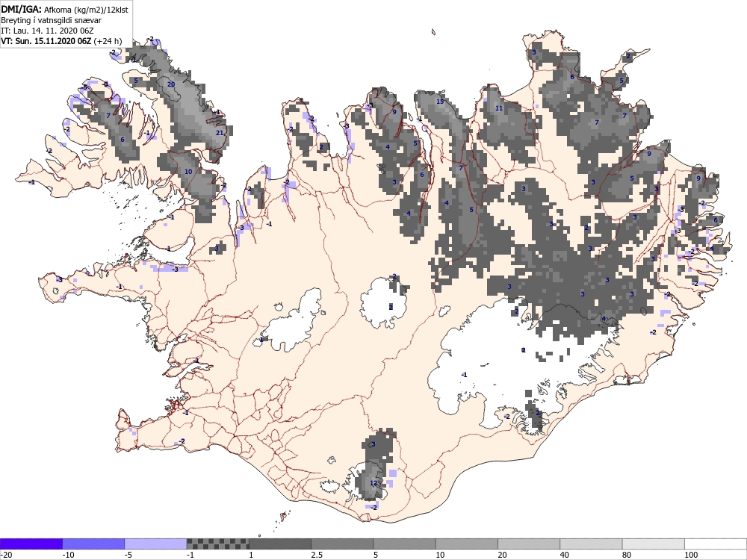747x560 pixels.
Task: Click the gray 5 to 10 legend swatch
Action: (404, 544)
